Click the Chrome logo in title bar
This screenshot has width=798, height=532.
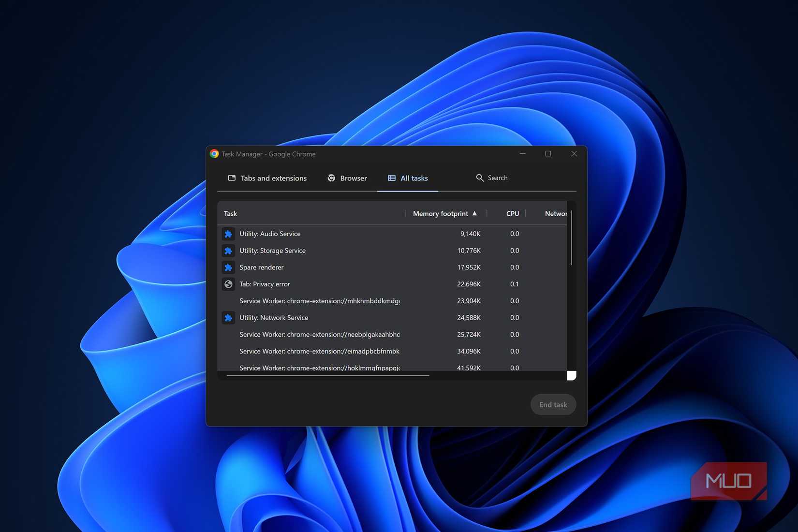(x=214, y=154)
